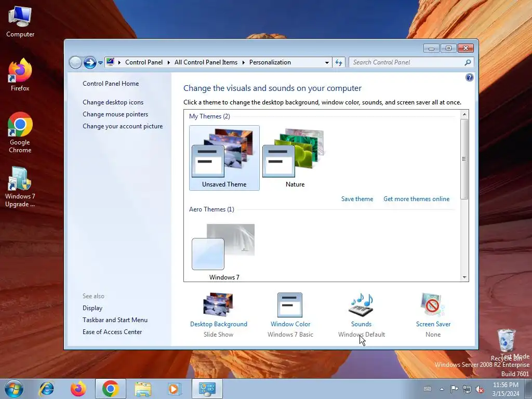
Task: Launch Internet Explorer from the taskbar
Action: point(46,389)
